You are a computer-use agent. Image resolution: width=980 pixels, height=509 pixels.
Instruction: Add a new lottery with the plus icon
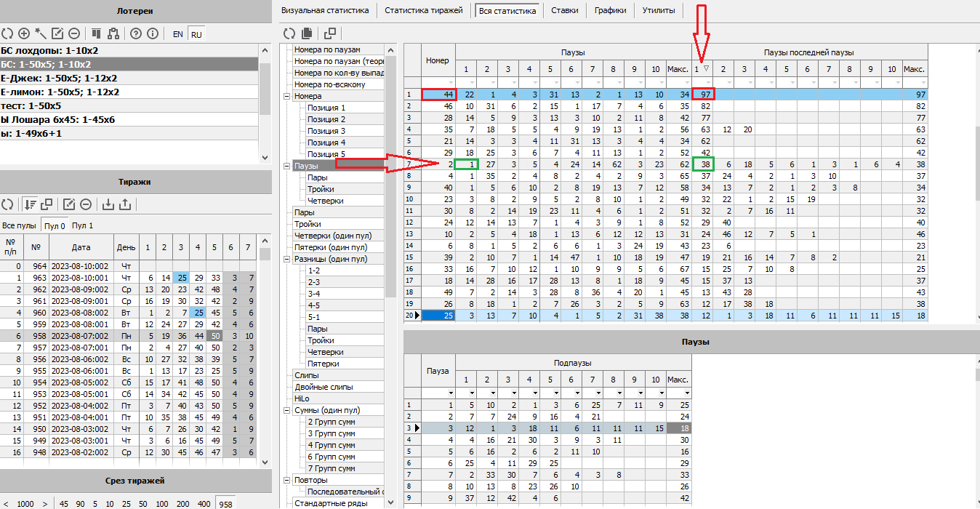[24, 33]
